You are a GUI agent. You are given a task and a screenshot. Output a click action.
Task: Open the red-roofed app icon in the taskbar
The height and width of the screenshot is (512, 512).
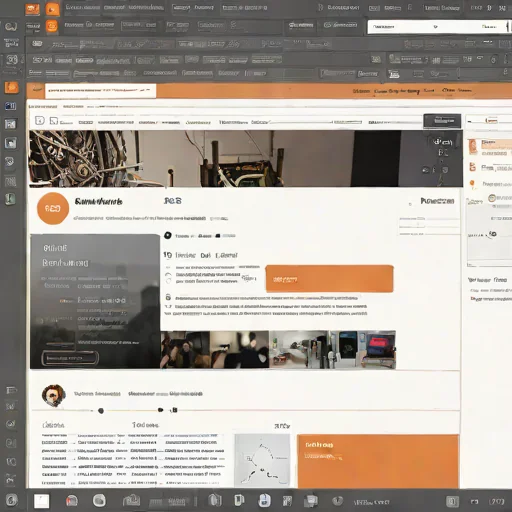72,500
